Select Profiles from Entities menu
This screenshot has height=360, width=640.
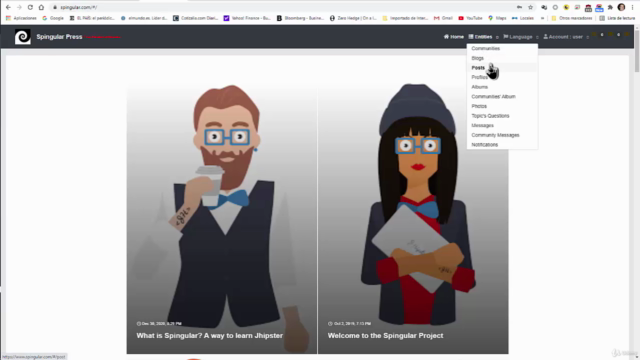480,77
